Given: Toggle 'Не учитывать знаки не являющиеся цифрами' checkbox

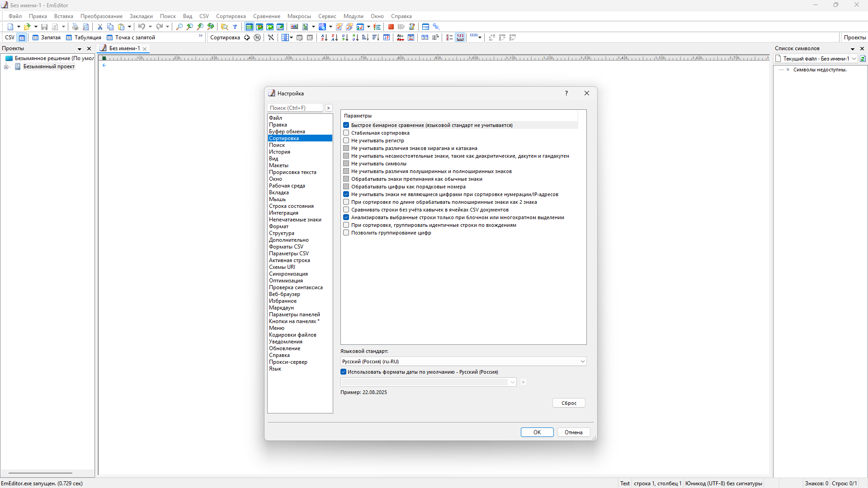Looking at the screenshot, I should [346, 194].
